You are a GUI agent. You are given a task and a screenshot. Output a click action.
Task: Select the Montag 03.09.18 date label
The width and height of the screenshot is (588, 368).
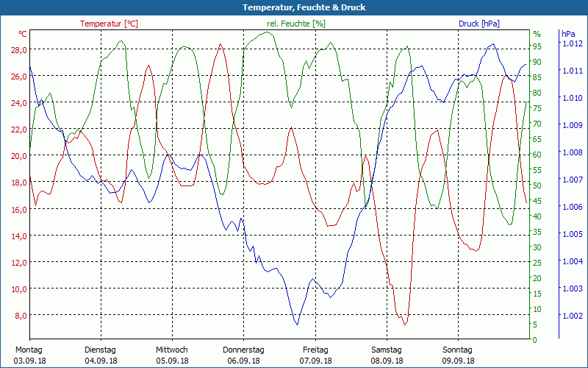pos(29,355)
